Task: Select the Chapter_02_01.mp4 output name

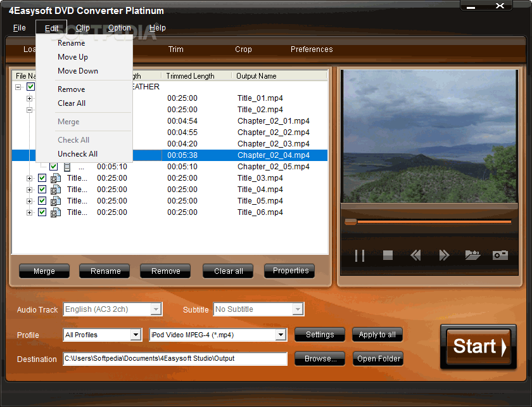Action: point(274,121)
